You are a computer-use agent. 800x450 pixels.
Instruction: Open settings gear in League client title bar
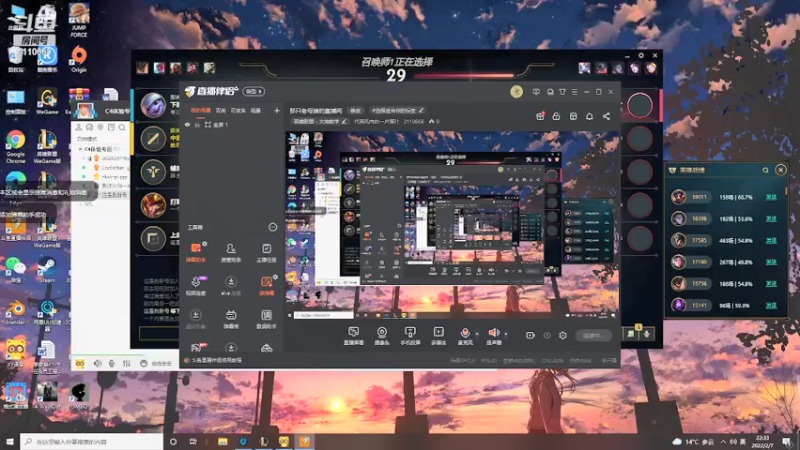tap(641, 55)
